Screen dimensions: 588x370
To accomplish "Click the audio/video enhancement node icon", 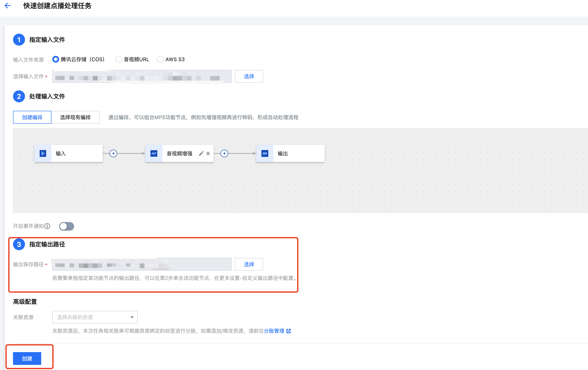I will tap(154, 153).
